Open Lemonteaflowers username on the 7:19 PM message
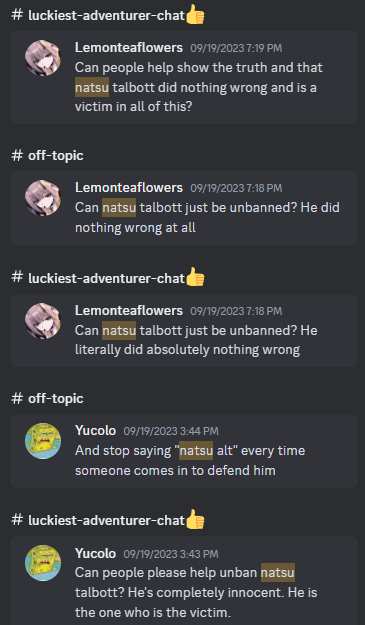This screenshot has width=365, height=625. (129, 47)
